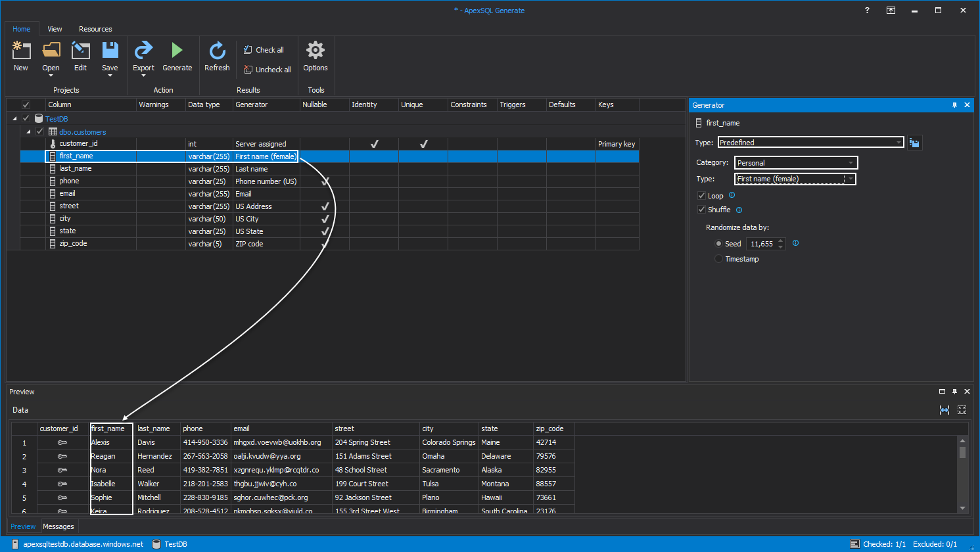Switch to the Preview bottom tab

coord(23,526)
